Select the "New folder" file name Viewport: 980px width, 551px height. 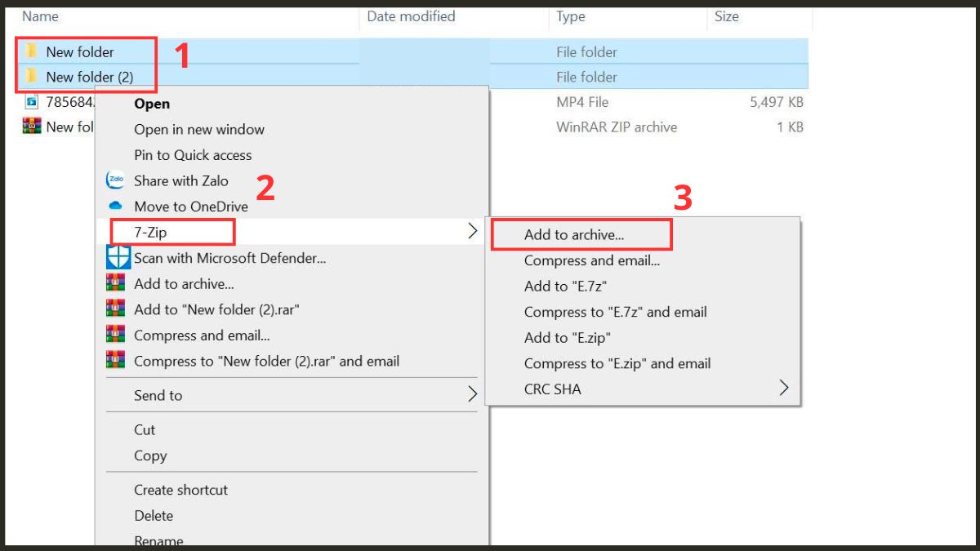coord(80,51)
